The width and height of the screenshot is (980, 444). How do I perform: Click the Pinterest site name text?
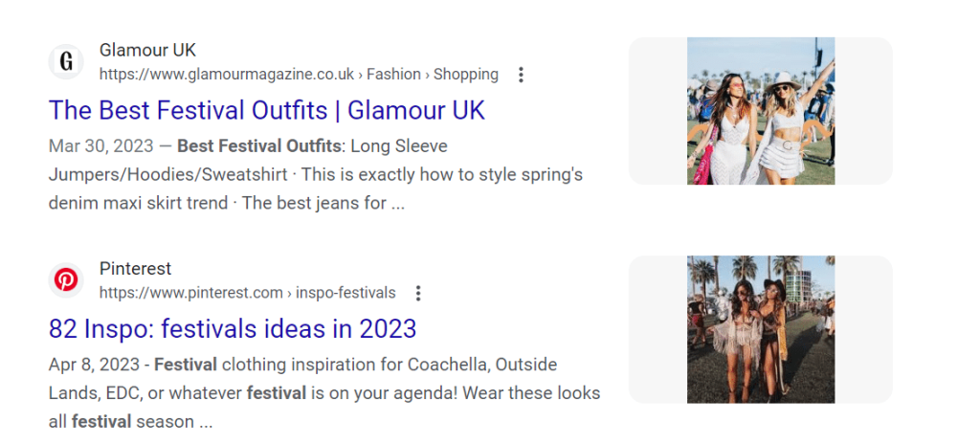(x=135, y=269)
